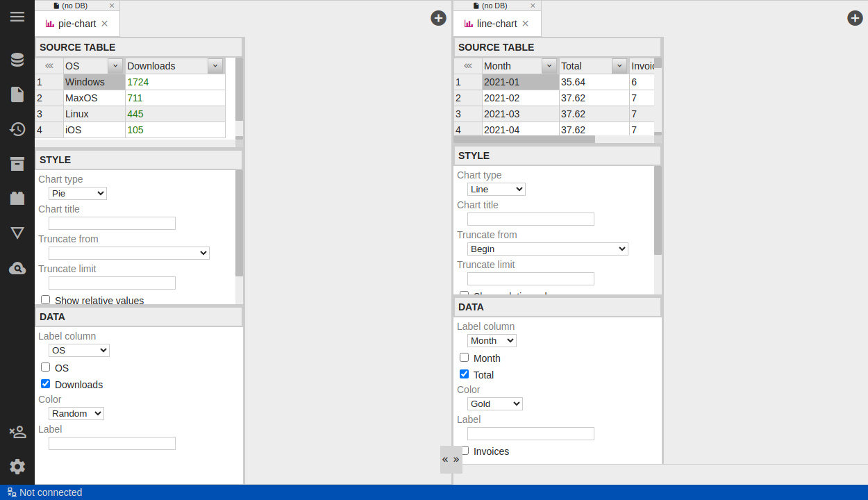Check the Invoices series checkbox

click(x=465, y=451)
